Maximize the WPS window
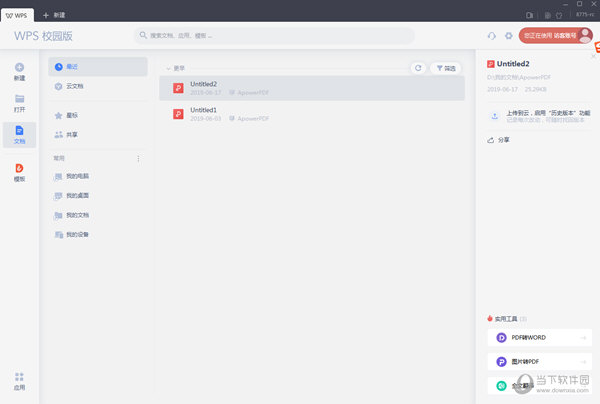 (580, 4)
